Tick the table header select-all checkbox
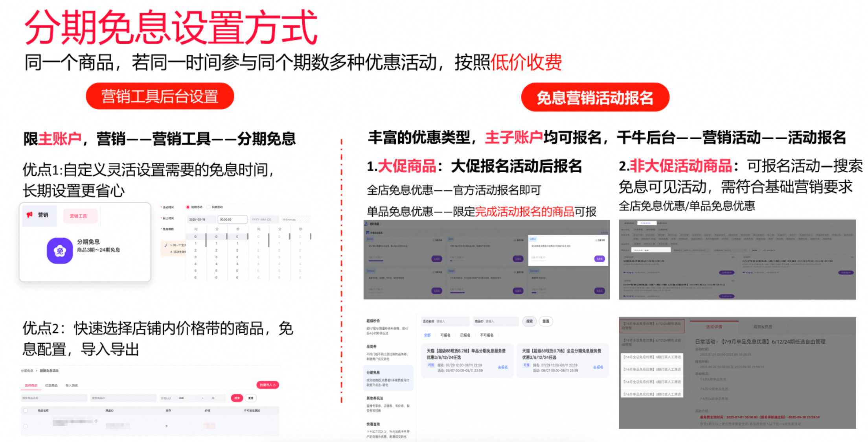This screenshot has height=442, width=868. click(x=26, y=410)
